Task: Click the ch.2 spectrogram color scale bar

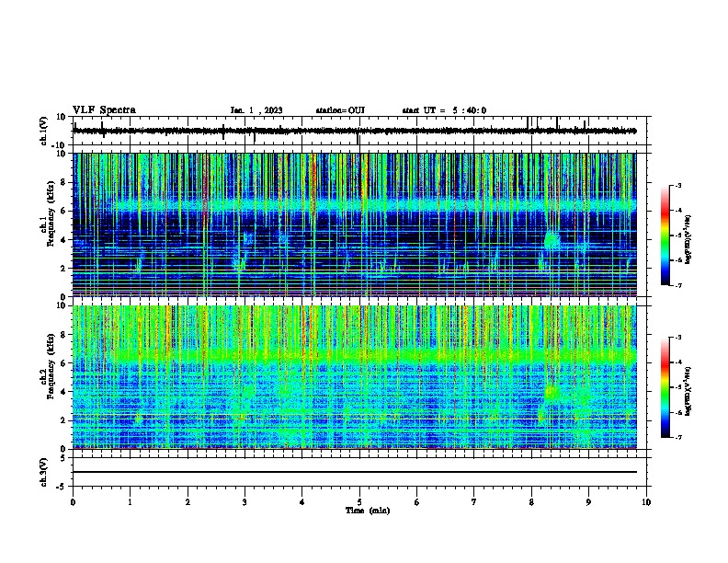Action: coord(665,387)
